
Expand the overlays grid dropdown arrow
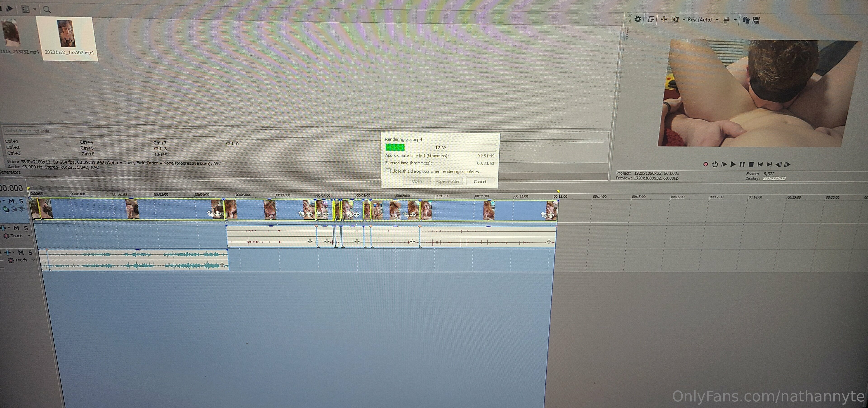click(735, 20)
